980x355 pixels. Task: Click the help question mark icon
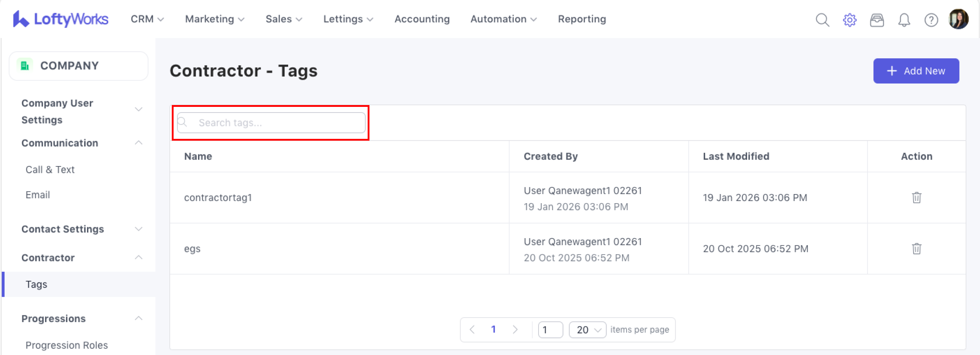tap(931, 20)
